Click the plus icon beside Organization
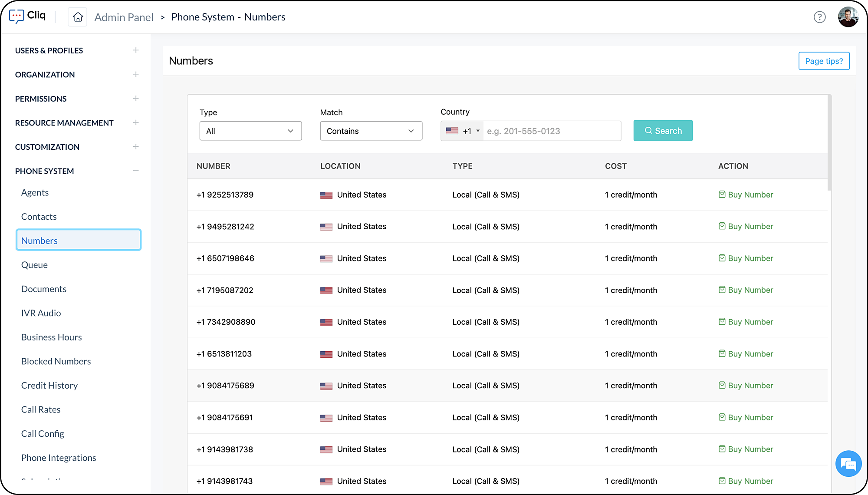Screen dimensions: 868x495 click(x=136, y=74)
